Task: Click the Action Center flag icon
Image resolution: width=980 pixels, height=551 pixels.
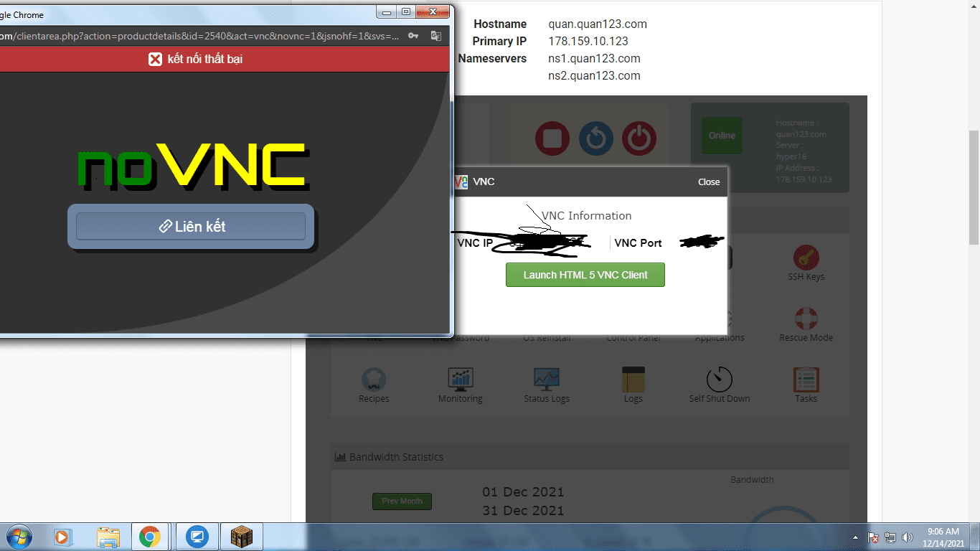Action: [x=874, y=537]
